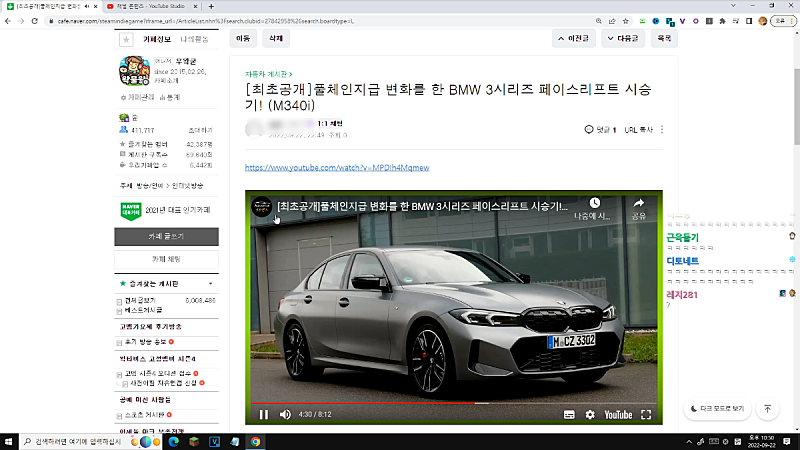The height and width of the screenshot is (450, 800).
Task: Click the 초대하기 invite link
Action: (x=201, y=130)
